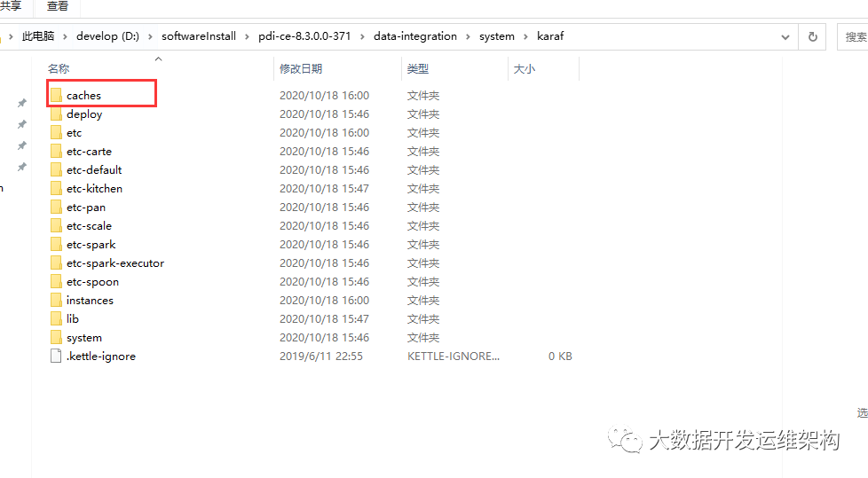This screenshot has height=478, width=868.
Task: Expand chevron after data-integration breadcrumb
Action: pyautogui.click(x=469, y=36)
